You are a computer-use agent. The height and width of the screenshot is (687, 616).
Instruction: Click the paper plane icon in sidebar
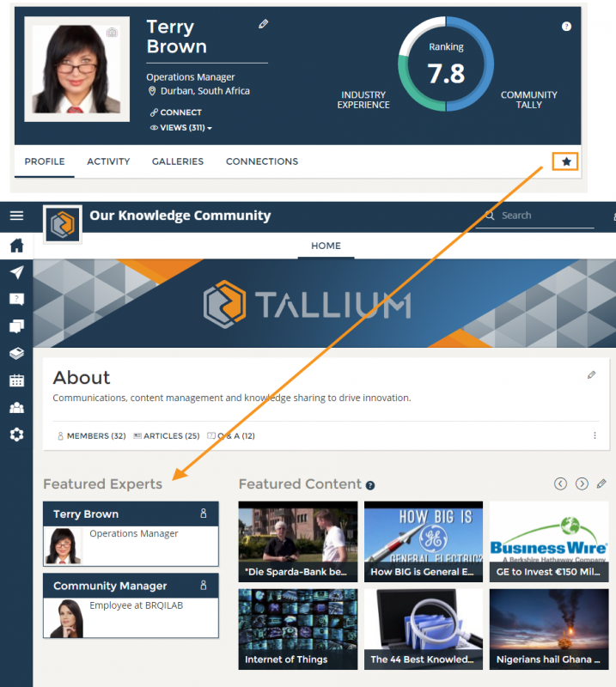[x=16, y=272]
